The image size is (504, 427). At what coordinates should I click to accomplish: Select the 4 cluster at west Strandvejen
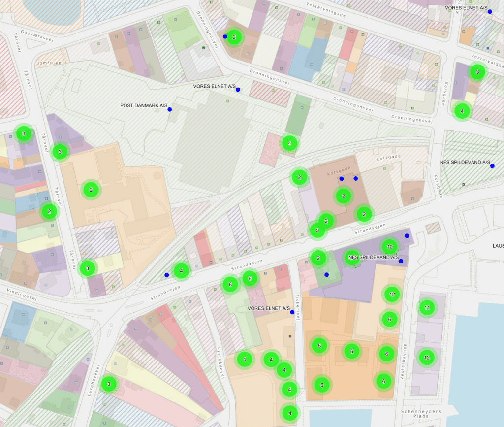point(182,270)
